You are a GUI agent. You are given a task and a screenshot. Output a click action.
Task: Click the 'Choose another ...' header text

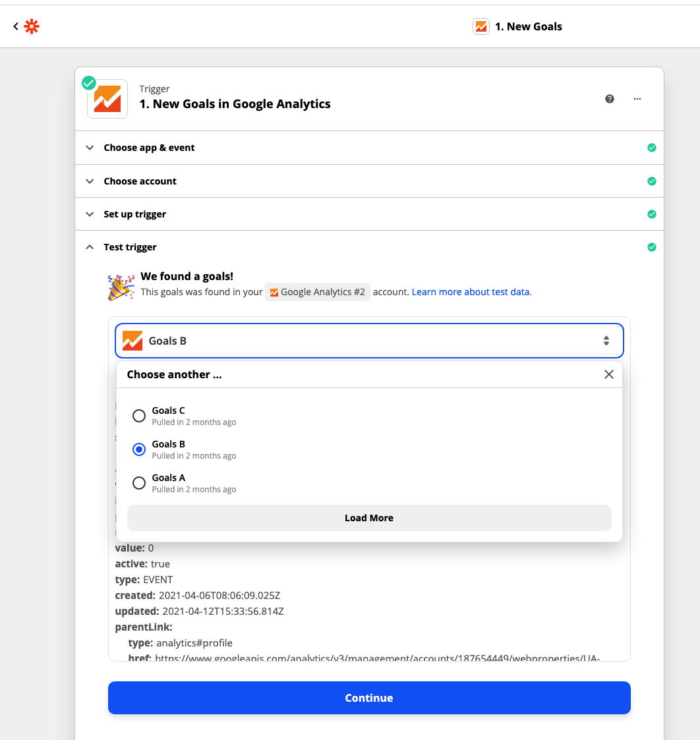[x=174, y=374]
